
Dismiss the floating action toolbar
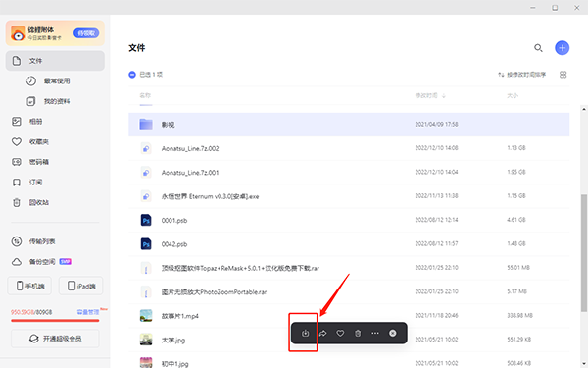393,333
